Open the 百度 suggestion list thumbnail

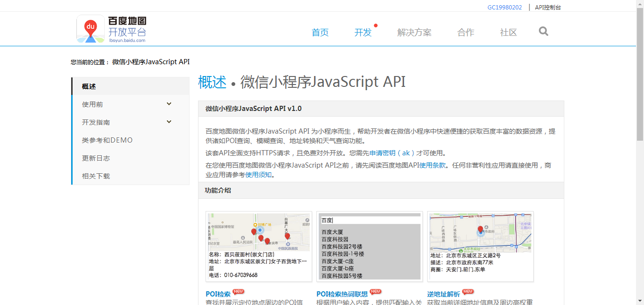coord(370,246)
